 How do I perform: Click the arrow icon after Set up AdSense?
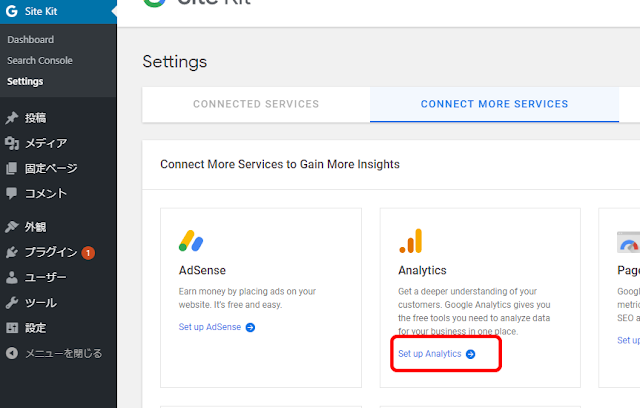[x=250, y=327]
